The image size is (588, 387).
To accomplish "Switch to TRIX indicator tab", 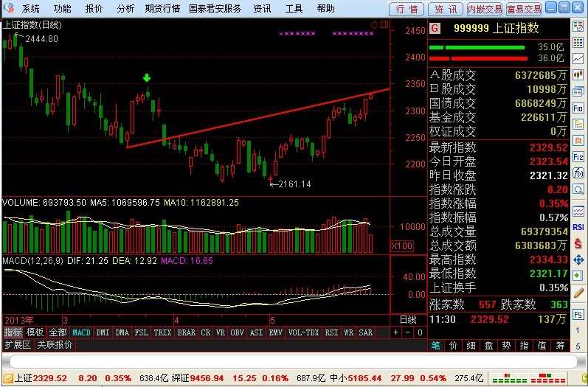I will coord(162,332).
